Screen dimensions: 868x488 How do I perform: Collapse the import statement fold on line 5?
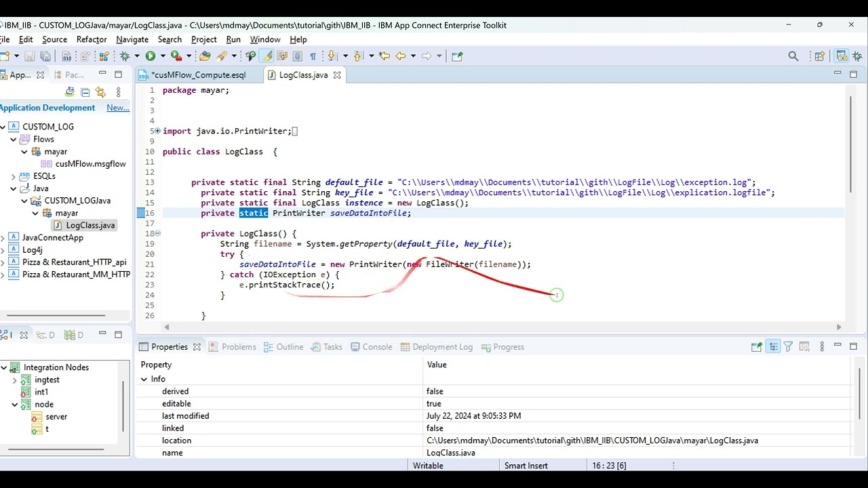click(157, 131)
